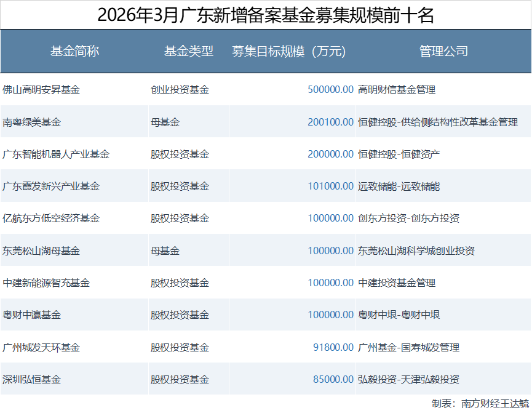532x413 pixels.
Task: Select the 200100.00 amount cell
Action: coord(330,122)
